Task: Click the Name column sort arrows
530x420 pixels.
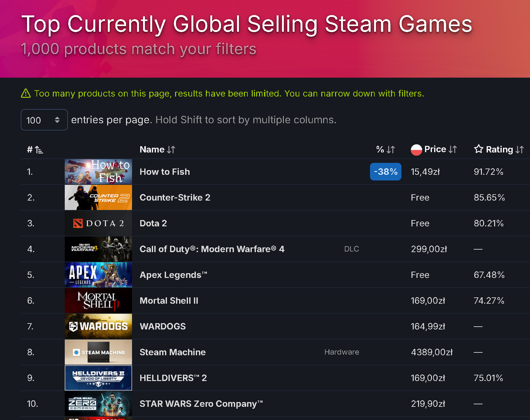Action: point(171,150)
